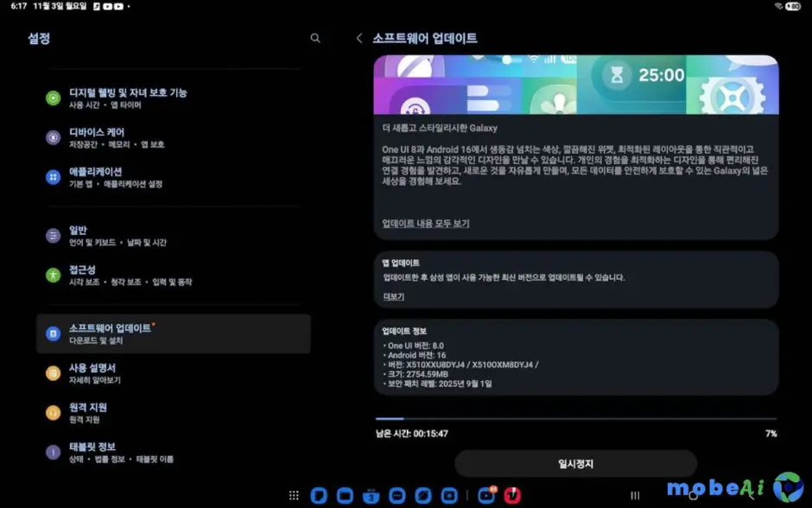Image resolution: width=812 pixels, height=508 pixels.
Task: Open the app drawer grid in the taskbar
Action: [294, 495]
